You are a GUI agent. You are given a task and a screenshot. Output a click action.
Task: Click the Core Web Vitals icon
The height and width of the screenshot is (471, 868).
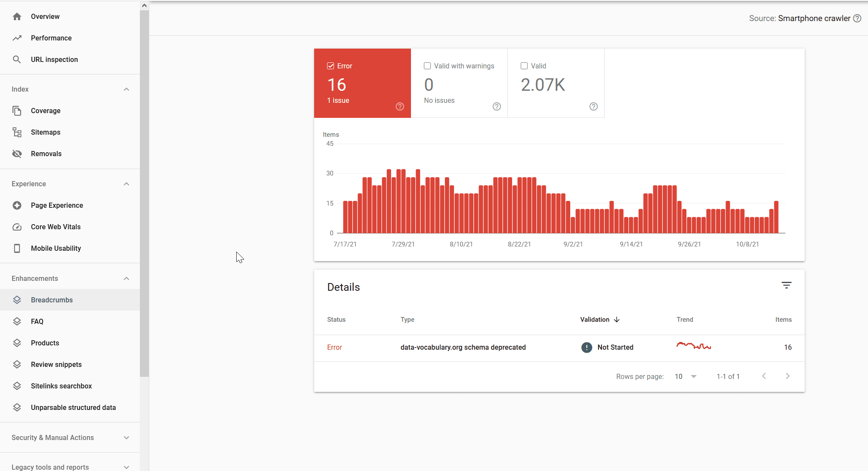pos(17,226)
